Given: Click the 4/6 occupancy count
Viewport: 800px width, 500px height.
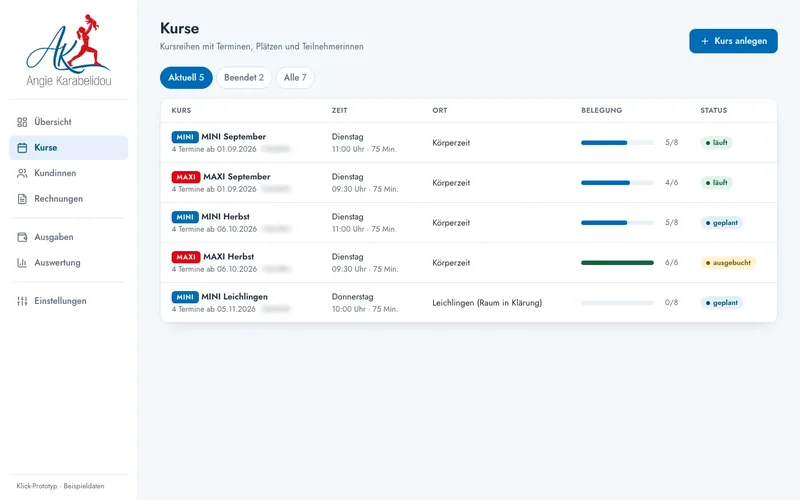Looking at the screenshot, I should pyautogui.click(x=671, y=182).
